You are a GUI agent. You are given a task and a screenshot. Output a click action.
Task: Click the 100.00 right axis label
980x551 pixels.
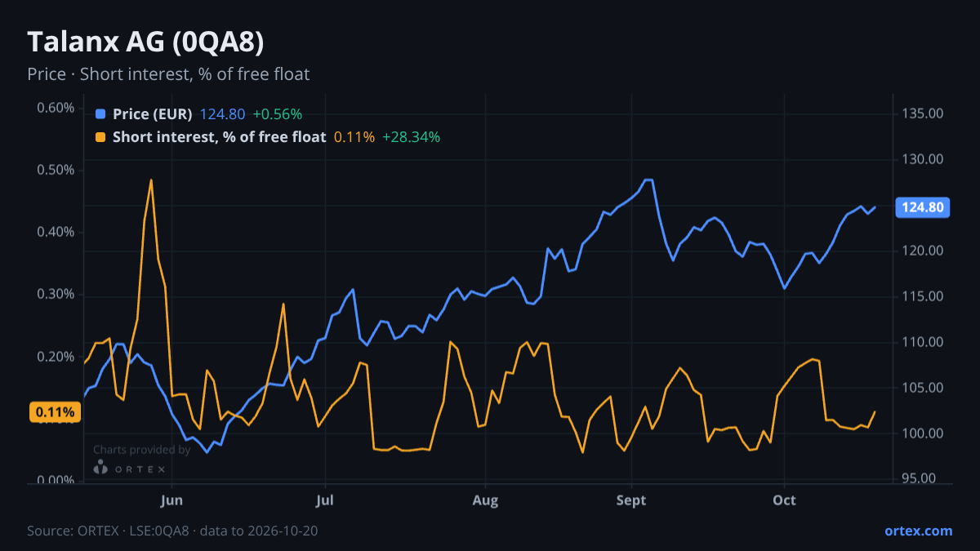pyautogui.click(x=924, y=433)
